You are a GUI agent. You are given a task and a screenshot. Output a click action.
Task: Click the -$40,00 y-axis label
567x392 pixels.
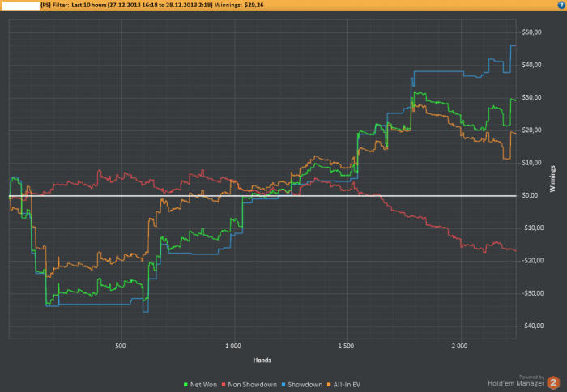coord(533,326)
